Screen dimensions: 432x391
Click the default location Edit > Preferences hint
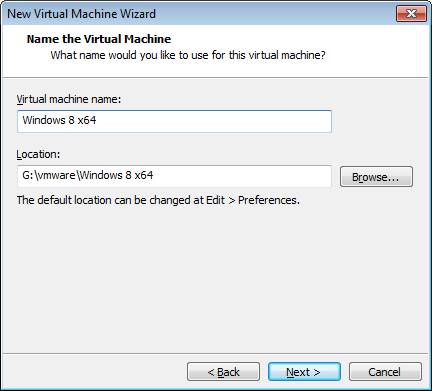coord(158,200)
